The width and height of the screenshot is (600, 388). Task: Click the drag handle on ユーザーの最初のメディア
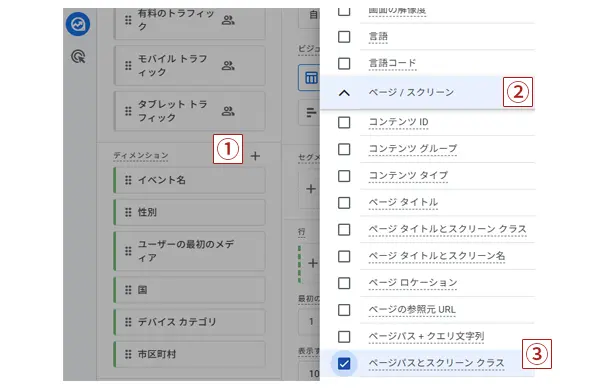click(x=128, y=251)
